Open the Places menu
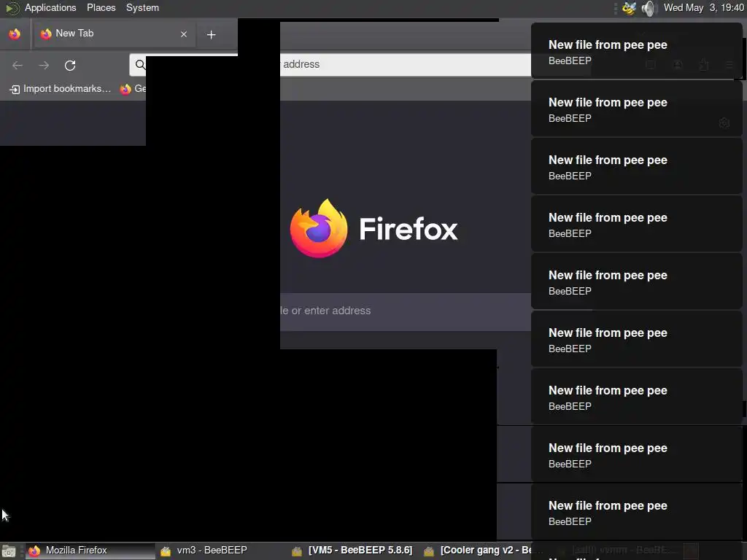The image size is (747, 560). coord(101,7)
